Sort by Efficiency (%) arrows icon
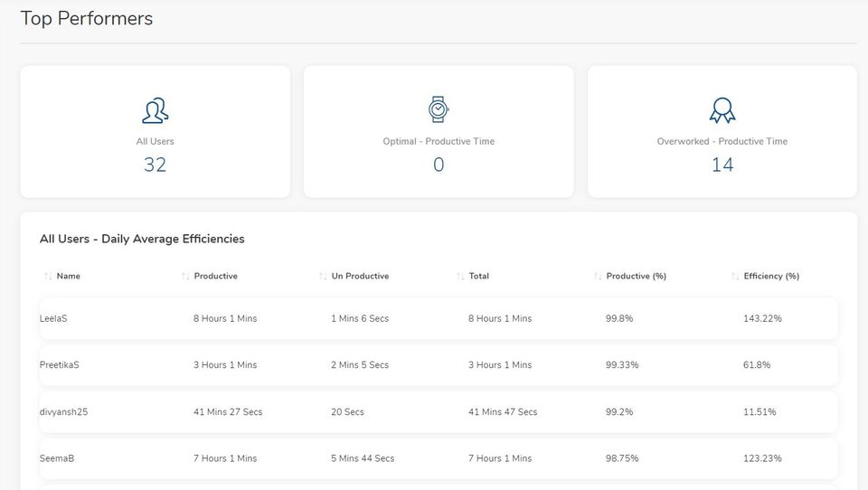This screenshot has width=868, height=490. point(735,276)
